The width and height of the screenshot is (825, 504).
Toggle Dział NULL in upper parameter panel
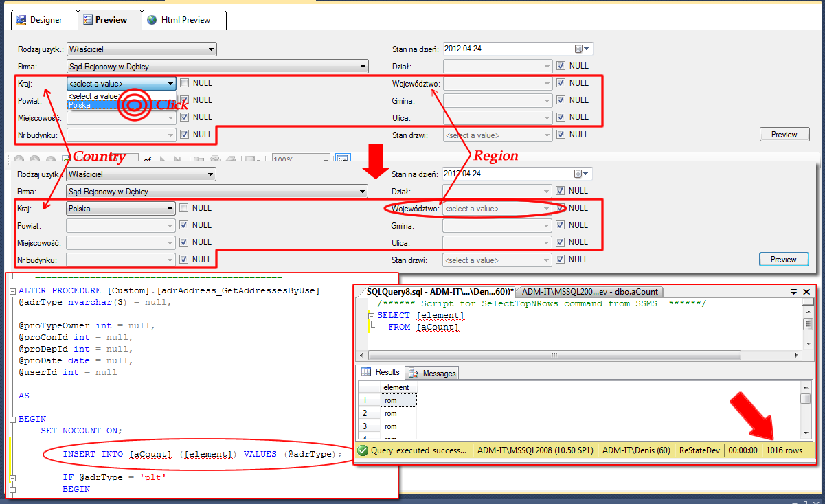(x=561, y=66)
